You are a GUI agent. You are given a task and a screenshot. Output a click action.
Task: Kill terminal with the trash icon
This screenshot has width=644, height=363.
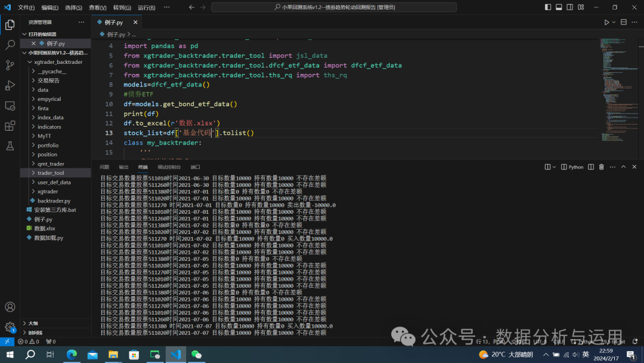coord(601,167)
